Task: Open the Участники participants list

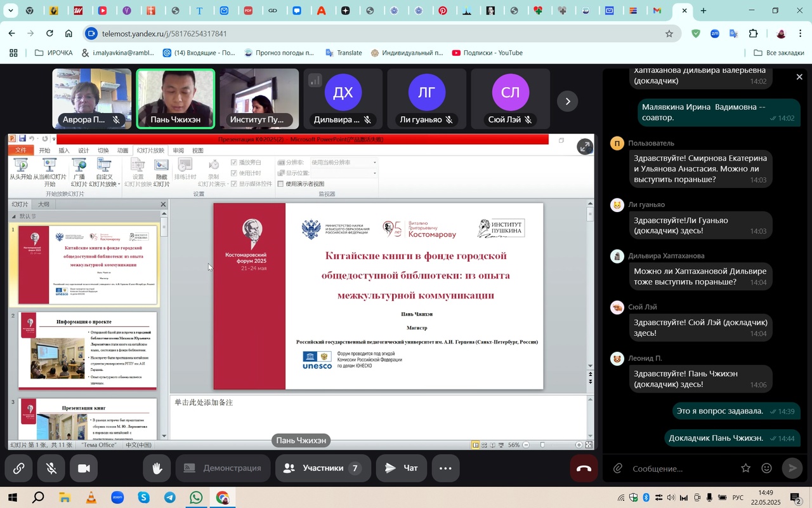Action: [x=322, y=469]
